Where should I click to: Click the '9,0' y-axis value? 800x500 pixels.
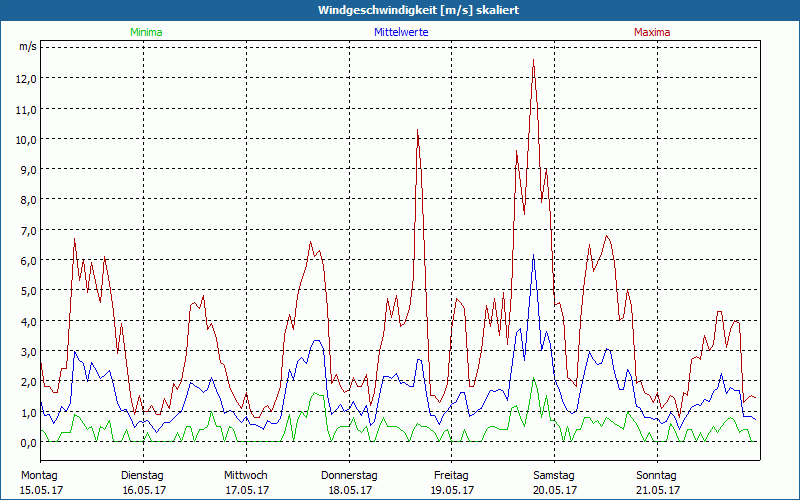click(x=29, y=169)
